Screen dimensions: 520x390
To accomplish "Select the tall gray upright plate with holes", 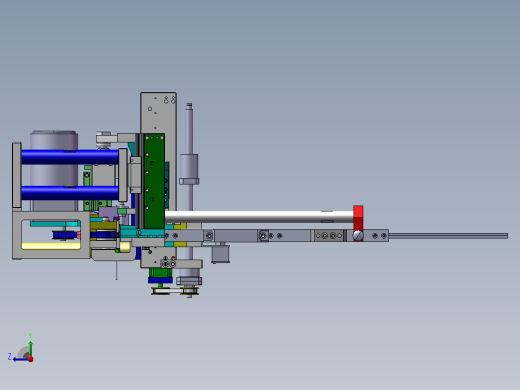I will click(x=159, y=113).
